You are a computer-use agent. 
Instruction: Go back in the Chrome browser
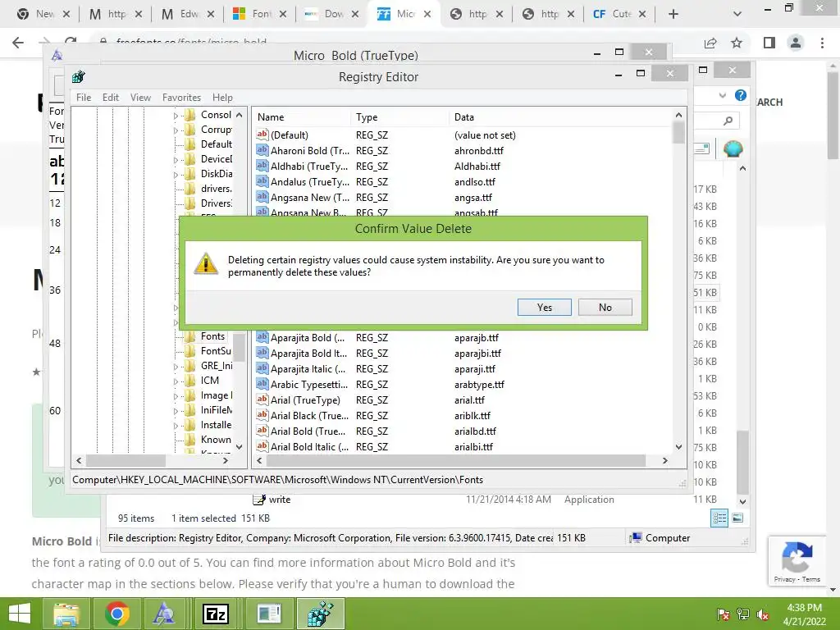point(18,43)
